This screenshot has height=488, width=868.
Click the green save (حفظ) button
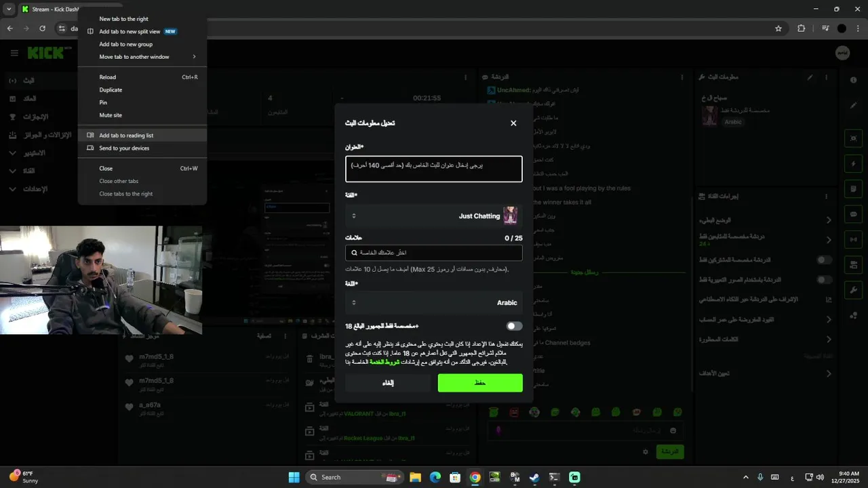[480, 383]
